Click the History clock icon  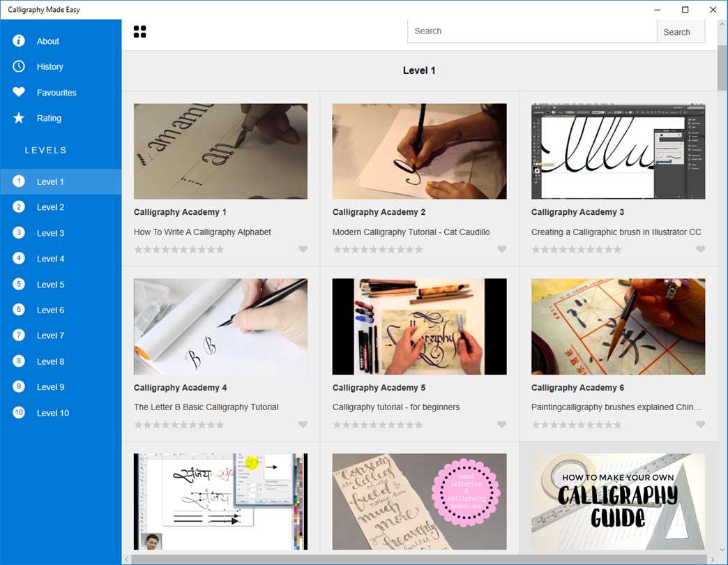tap(19, 66)
